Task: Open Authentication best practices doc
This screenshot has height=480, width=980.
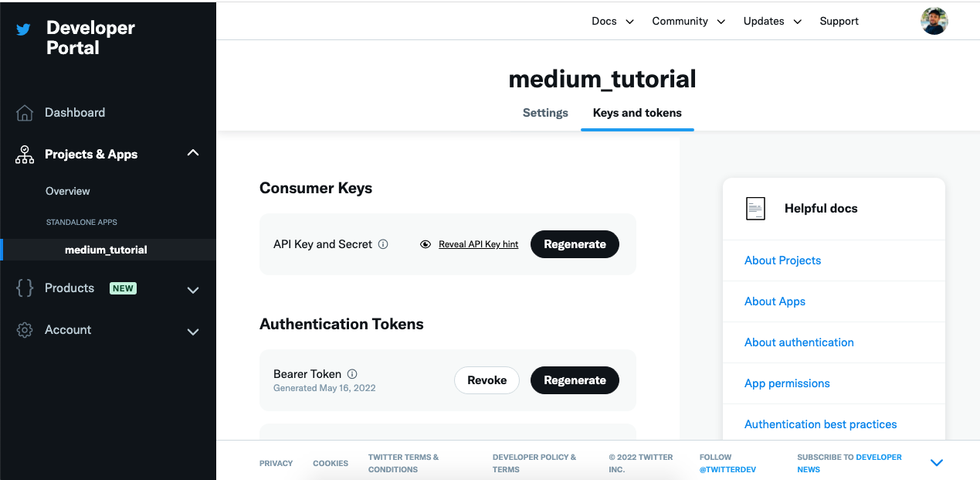Action: tap(821, 424)
